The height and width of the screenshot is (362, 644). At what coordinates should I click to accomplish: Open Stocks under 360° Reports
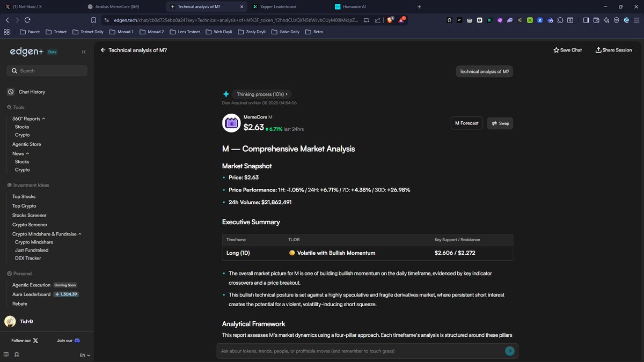(x=22, y=127)
